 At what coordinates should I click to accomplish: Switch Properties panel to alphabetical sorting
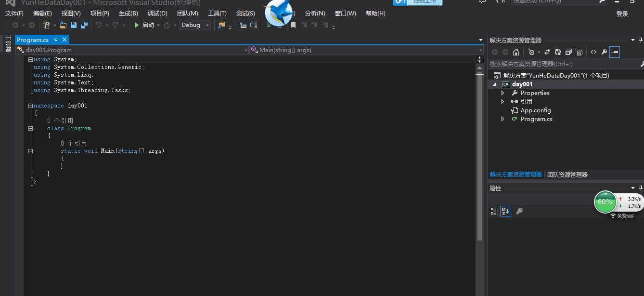505,211
